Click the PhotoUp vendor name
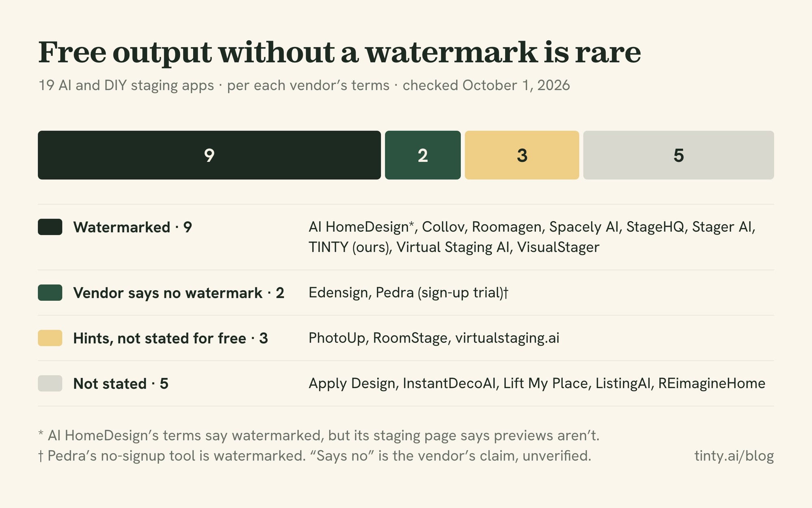This screenshot has height=508, width=812. [337, 338]
